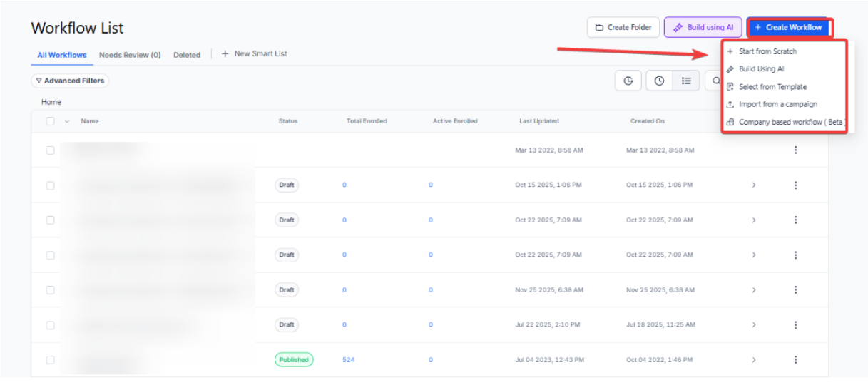Toggle the select-all checkbox in header
This screenshot has width=868, height=390.
pyautogui.click(x=51, y=121)
